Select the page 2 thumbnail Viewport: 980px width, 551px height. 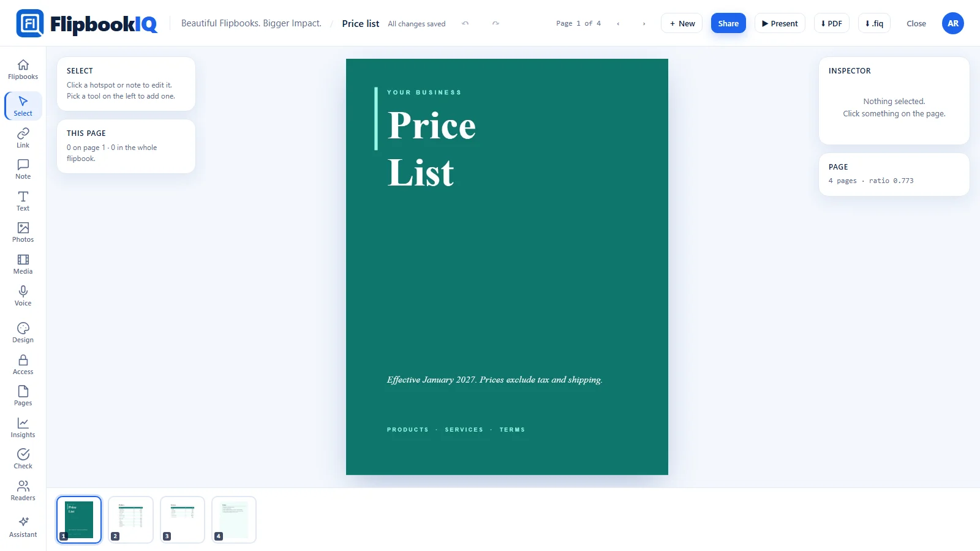click(x=130, y=520)
